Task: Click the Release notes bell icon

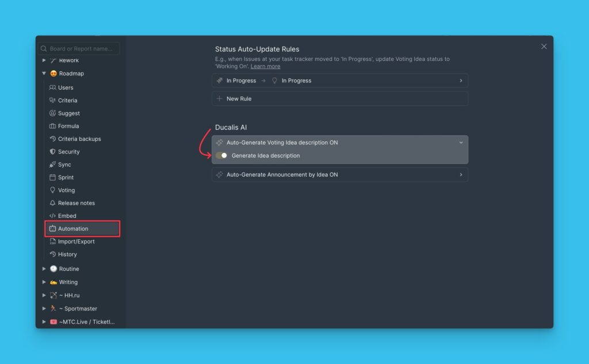Action: 52,203
